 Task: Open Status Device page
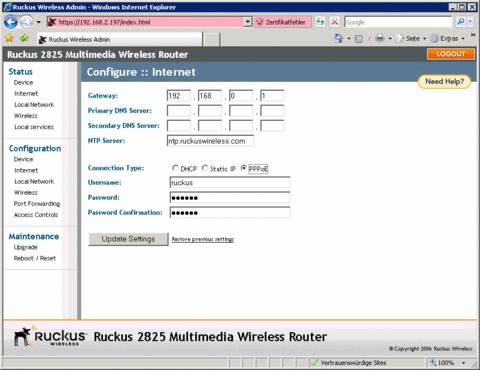click(x=23, y=82)
